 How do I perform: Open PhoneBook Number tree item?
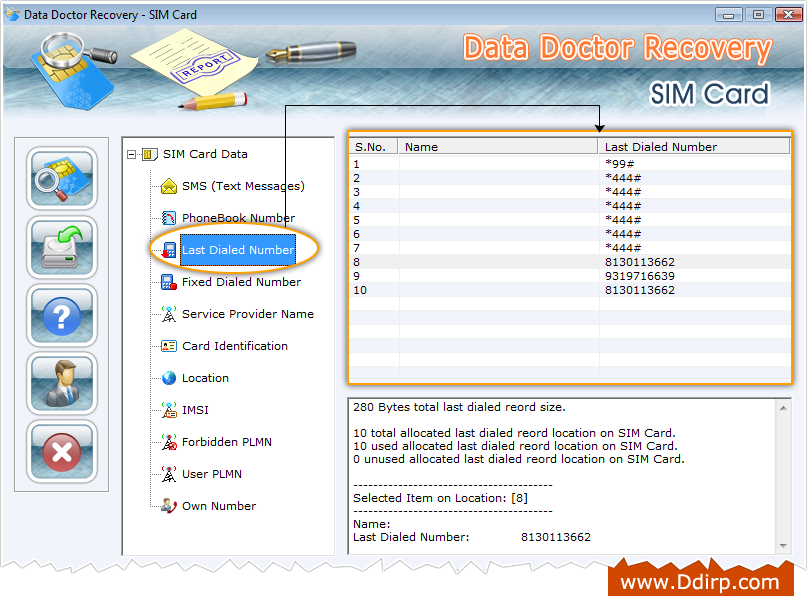[x=238, y=218]
